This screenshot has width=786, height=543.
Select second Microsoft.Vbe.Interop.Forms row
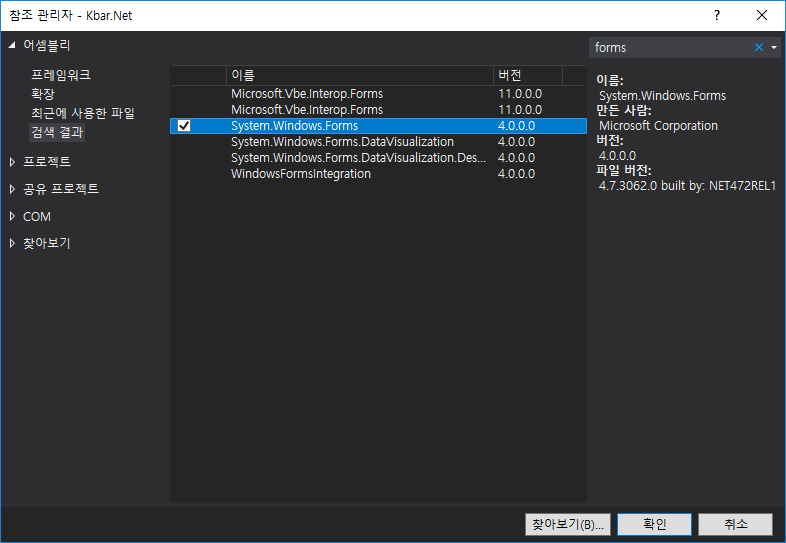click(x=378, y=110)
